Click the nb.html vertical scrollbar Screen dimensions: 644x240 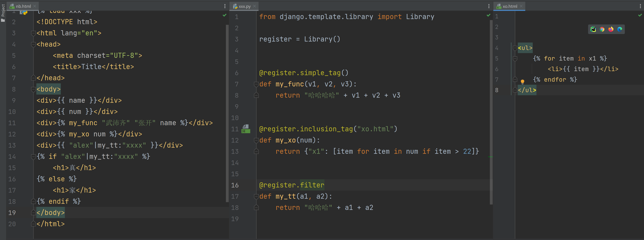tap(227, 113)
